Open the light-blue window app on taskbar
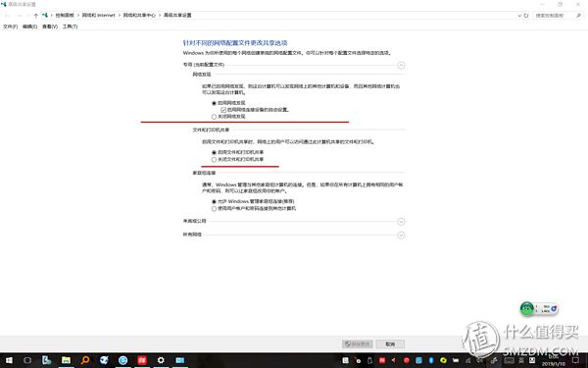This screenshot has width=588, height=368. pyautogui.click(x=180, y=360)
